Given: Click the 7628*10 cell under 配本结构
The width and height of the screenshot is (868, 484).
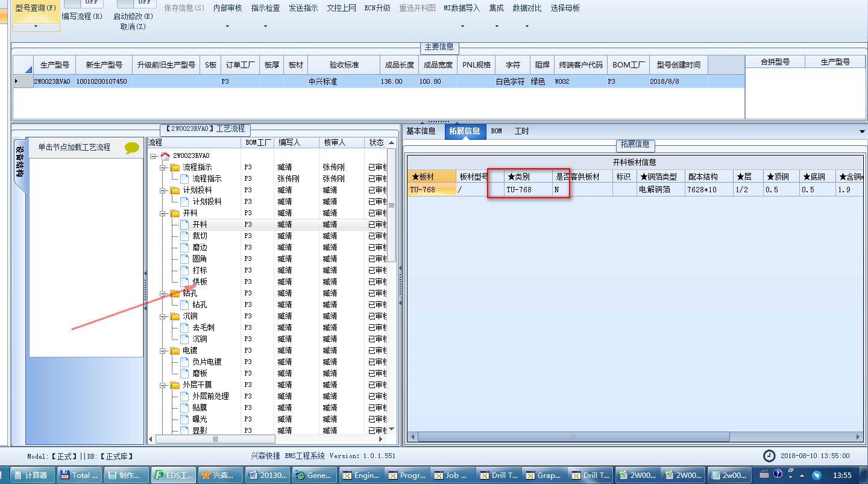Looking at the screenshot, I should coord(709,189).
